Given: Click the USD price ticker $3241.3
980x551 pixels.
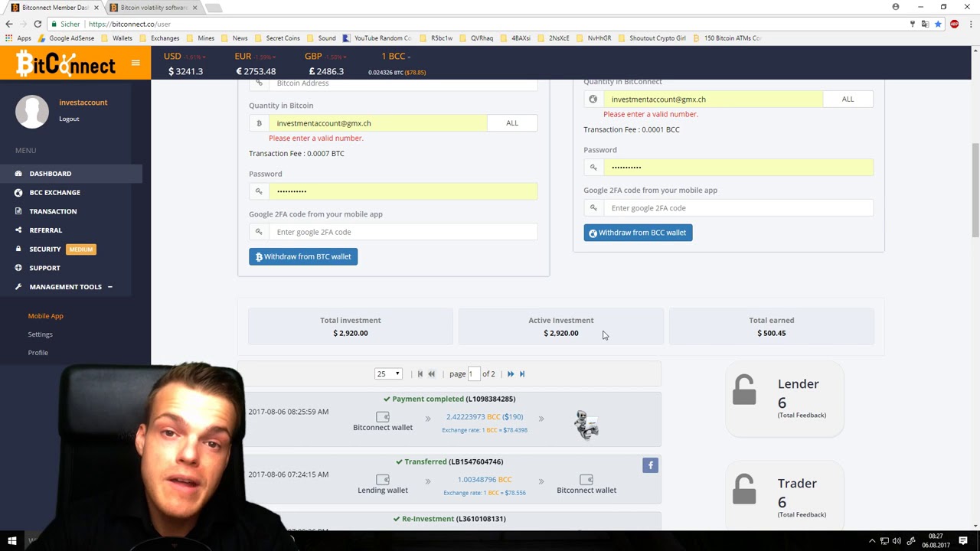Looking at the screenshot, I should tap(185, 71).
